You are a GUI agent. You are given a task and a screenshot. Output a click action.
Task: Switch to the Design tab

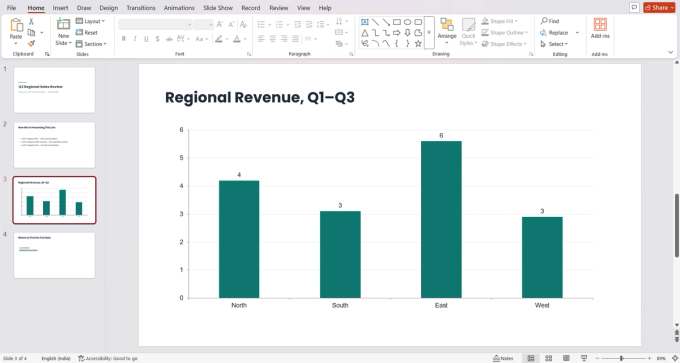(x=108, y=8)
